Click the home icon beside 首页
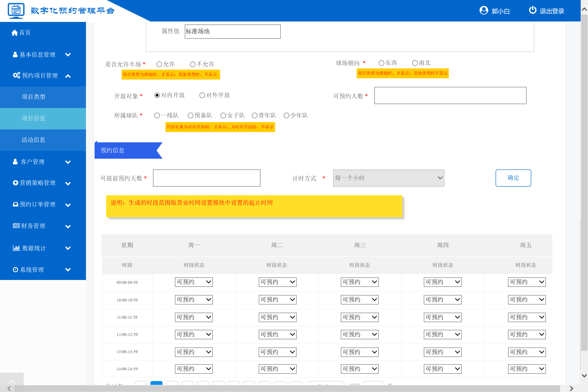588x392 pixels. (x=14, y=33)
